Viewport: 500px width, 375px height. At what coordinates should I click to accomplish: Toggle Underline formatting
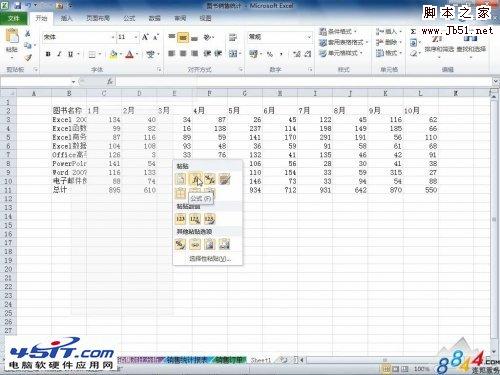(x=70, y=54)
